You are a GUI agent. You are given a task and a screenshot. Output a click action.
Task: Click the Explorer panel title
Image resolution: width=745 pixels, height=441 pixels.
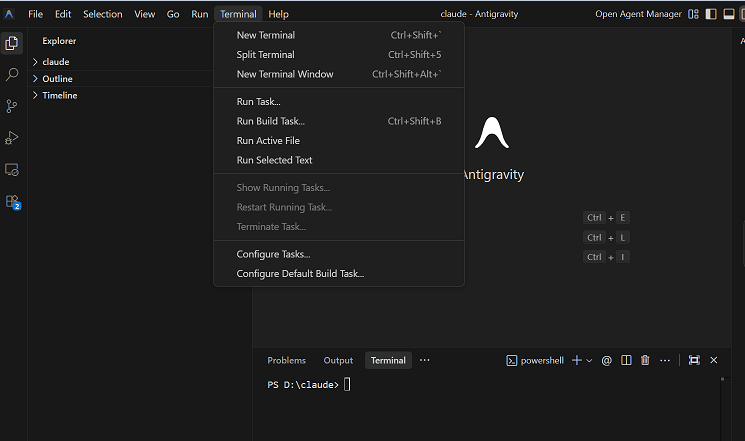[59, 41]
